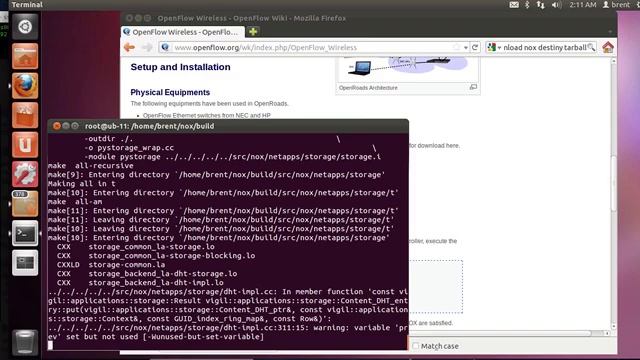Select the Terminal launcher icon
Image resolution: width=640 pixels, height=360 pixels.
(25, 233)
